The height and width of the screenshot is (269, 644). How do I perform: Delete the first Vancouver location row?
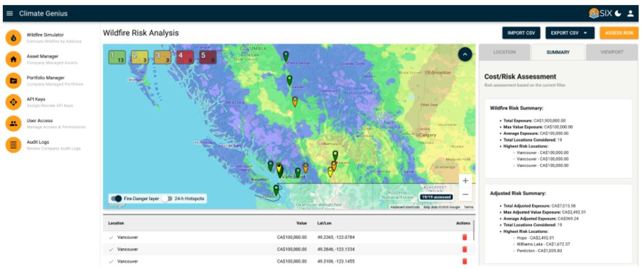(x=465, y=237)
